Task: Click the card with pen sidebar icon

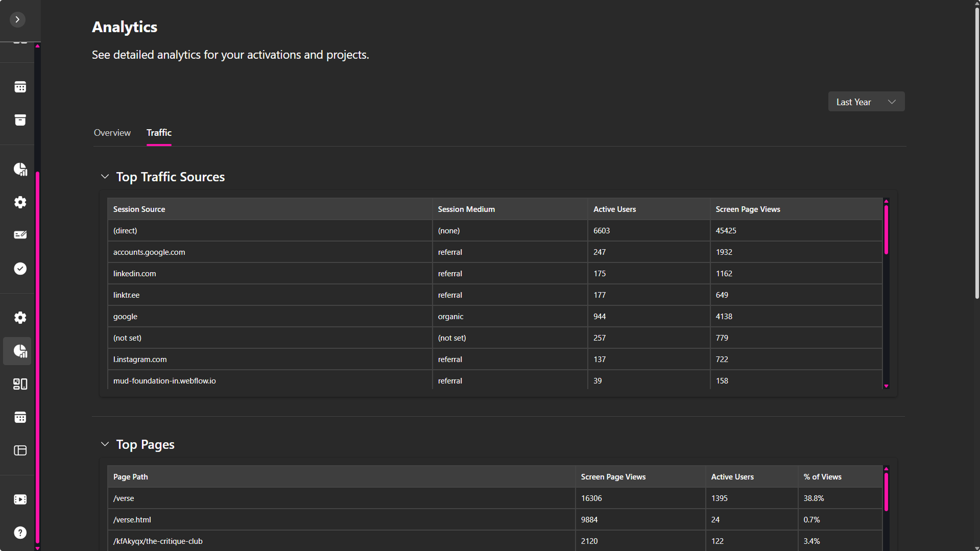Action: pos(20,235)
